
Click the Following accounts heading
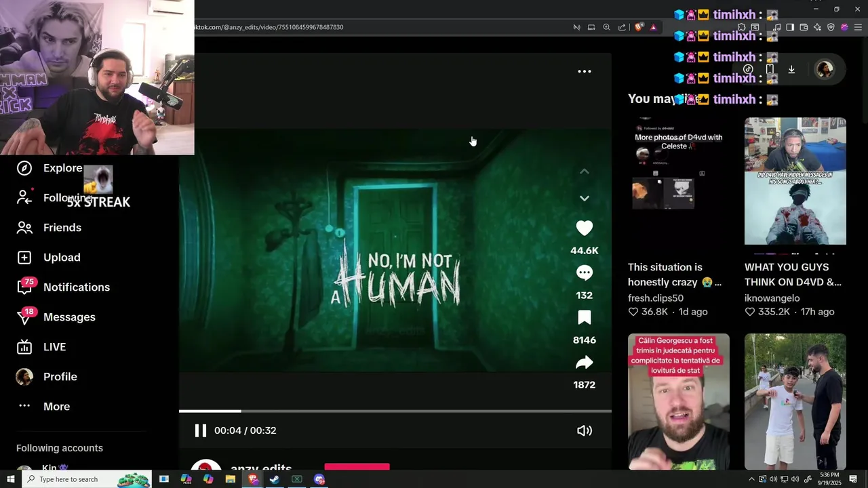pyautogui.click(x=60, y=448)
